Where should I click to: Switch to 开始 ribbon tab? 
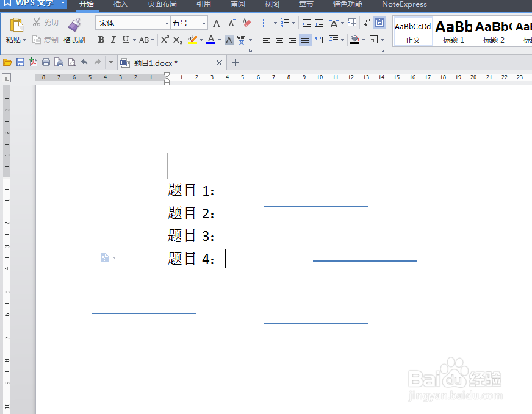(x=86, y=4)
